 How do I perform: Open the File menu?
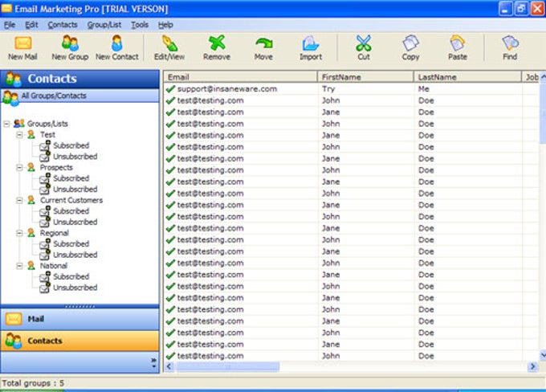(10, 25)
